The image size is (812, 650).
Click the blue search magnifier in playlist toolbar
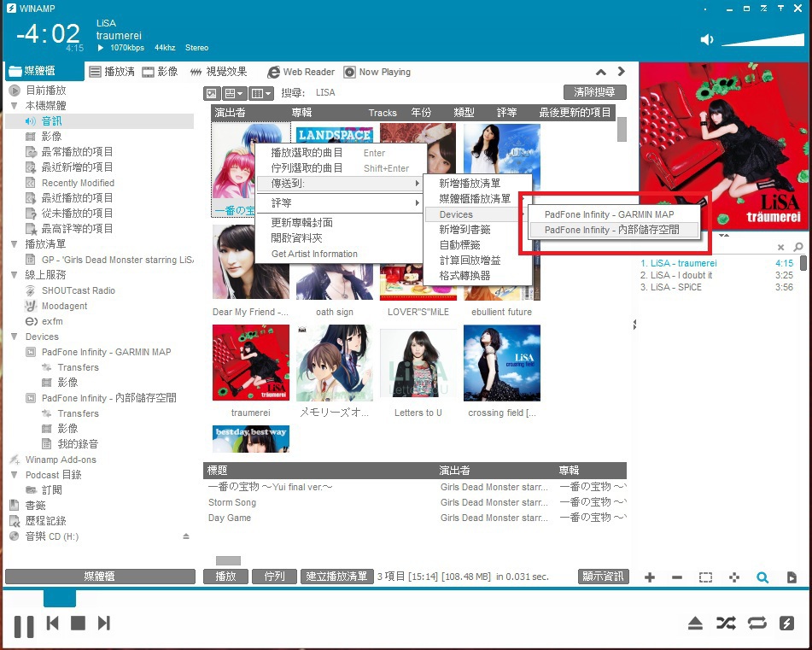[762, 577]
